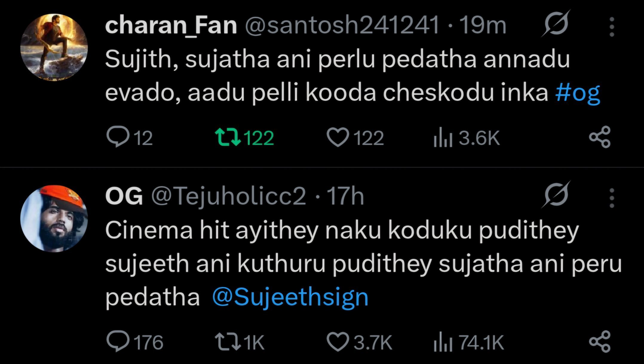Reply to charan_Fan's tweet

point(118,137)
